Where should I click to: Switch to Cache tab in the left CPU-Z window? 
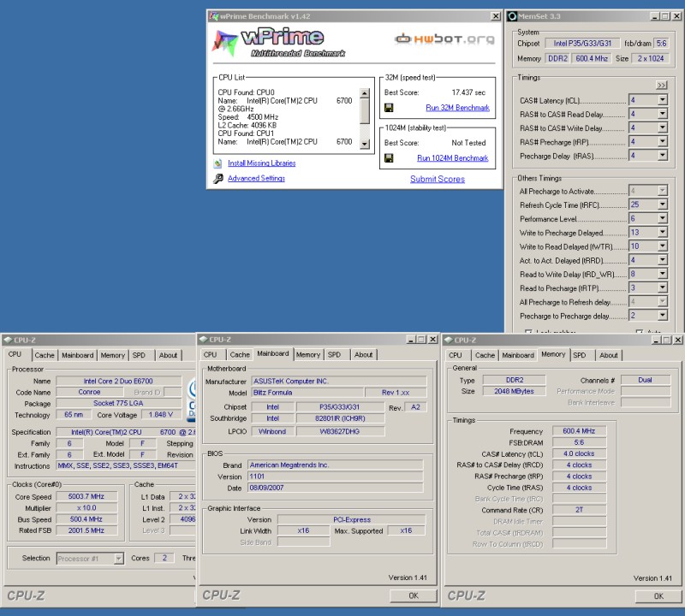pyautogui.click(x=45, y=355)
